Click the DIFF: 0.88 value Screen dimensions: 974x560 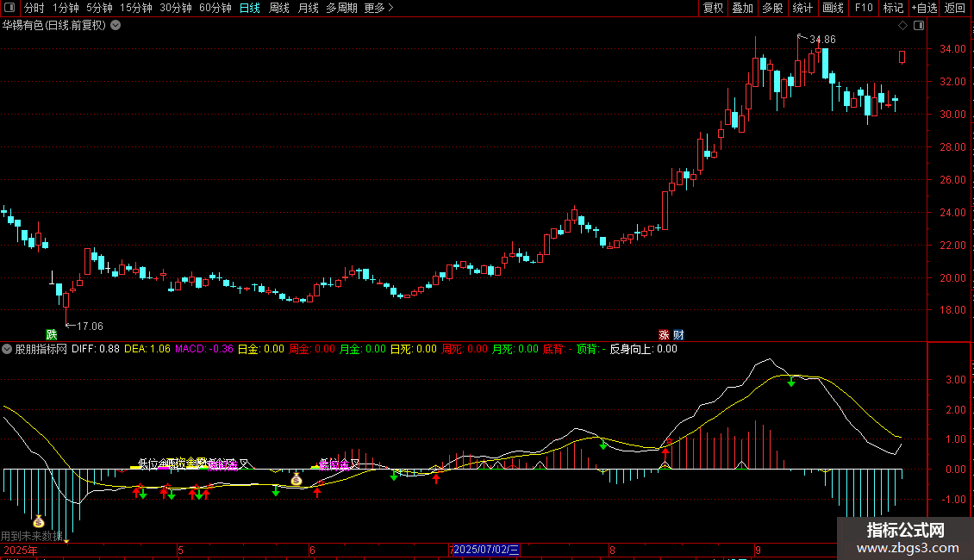click(96, 349)
